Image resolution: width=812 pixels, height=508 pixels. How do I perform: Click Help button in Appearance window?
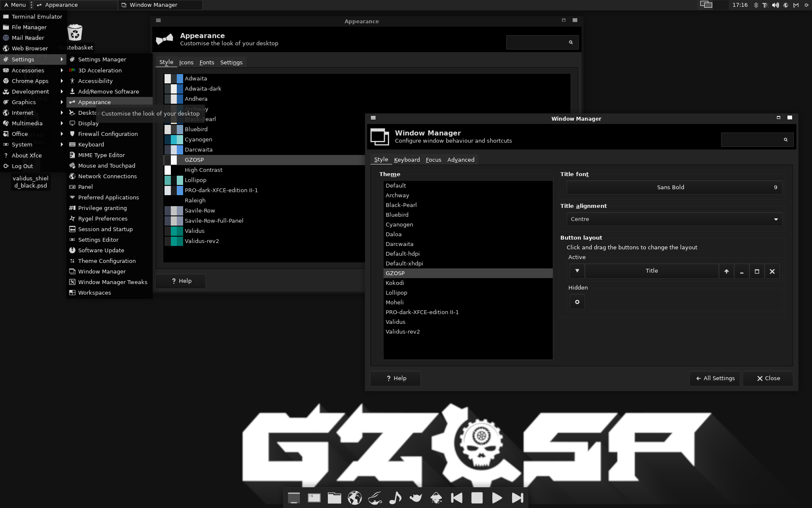tap(181, 281)
